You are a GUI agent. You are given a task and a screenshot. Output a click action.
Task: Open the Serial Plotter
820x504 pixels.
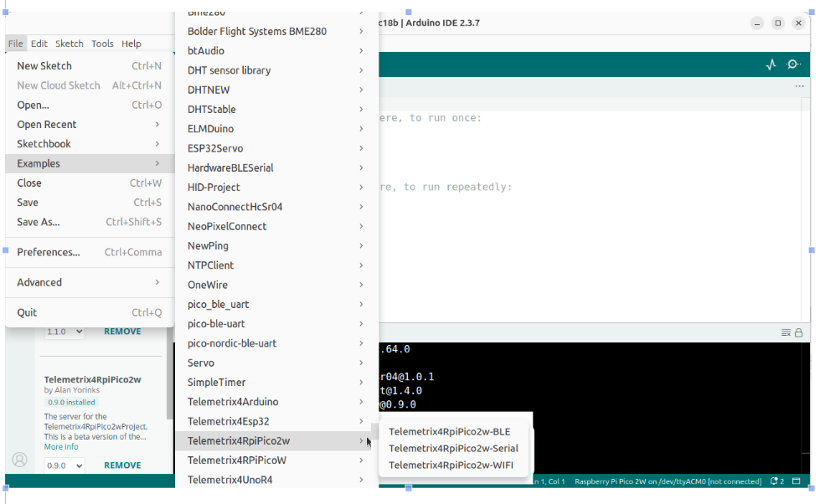coord(771,64)
